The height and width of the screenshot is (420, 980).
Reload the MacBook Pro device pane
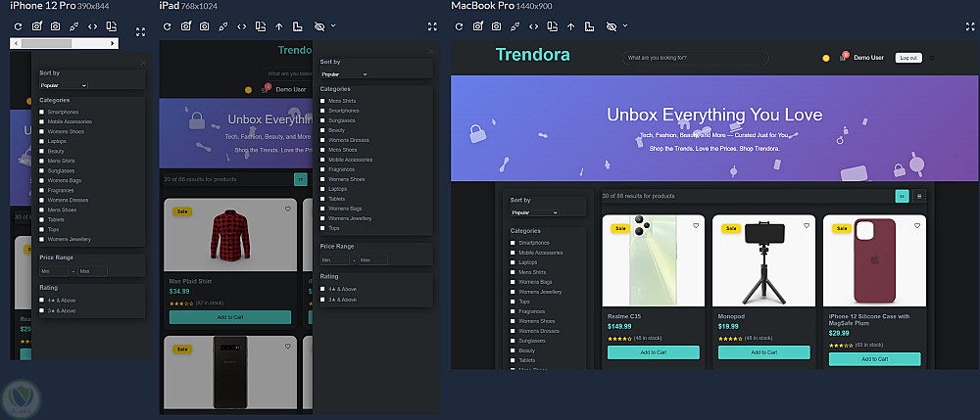click(x=459, y=26)
